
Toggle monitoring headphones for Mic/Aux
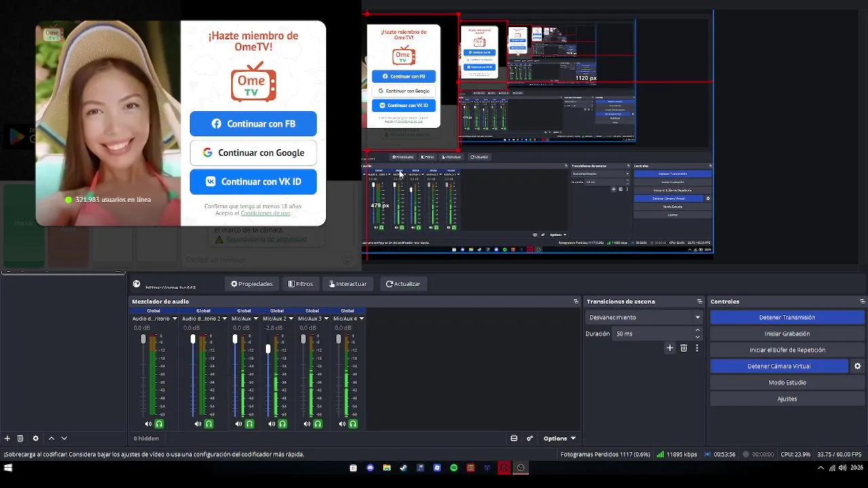coord(250,424)
